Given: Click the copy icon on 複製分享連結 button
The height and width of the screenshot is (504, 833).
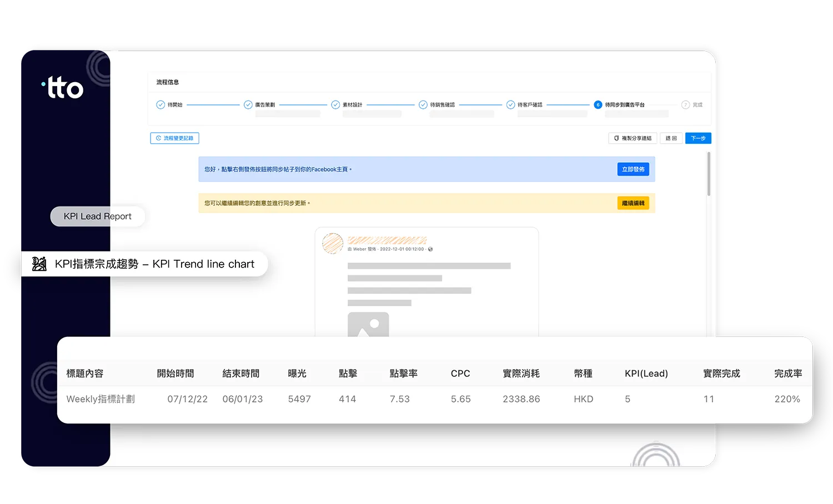Looking at the screenshot, I should point(616,138).
